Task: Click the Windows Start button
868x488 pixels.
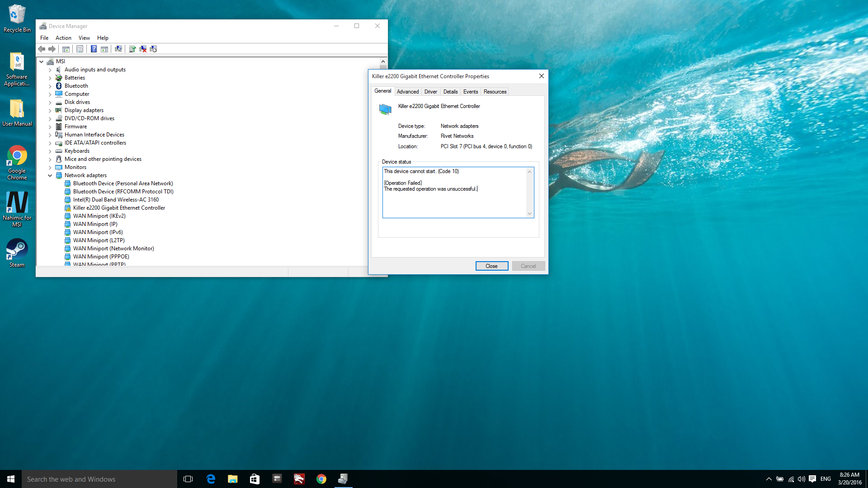Action: 11,479
